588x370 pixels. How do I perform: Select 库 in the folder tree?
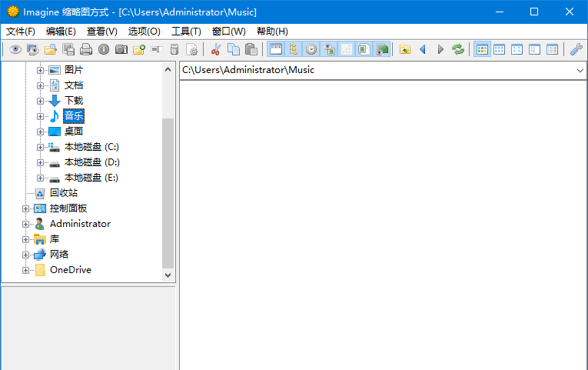pyautogui.click(x=55, y=239)
